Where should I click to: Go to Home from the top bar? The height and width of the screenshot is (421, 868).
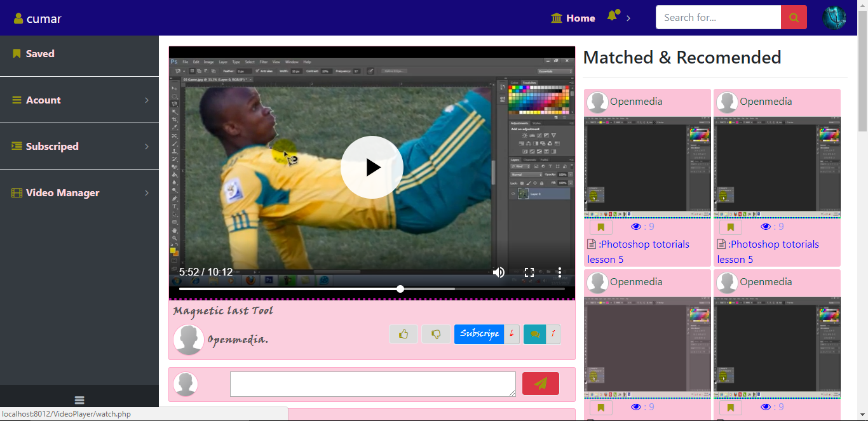pos(573,18)
